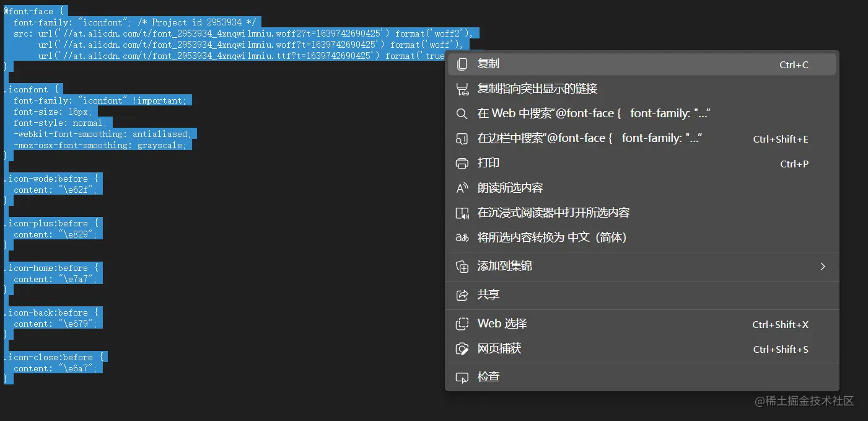
Task: Click the .icon-close:before selector
Action: click(x=53, y=357)
